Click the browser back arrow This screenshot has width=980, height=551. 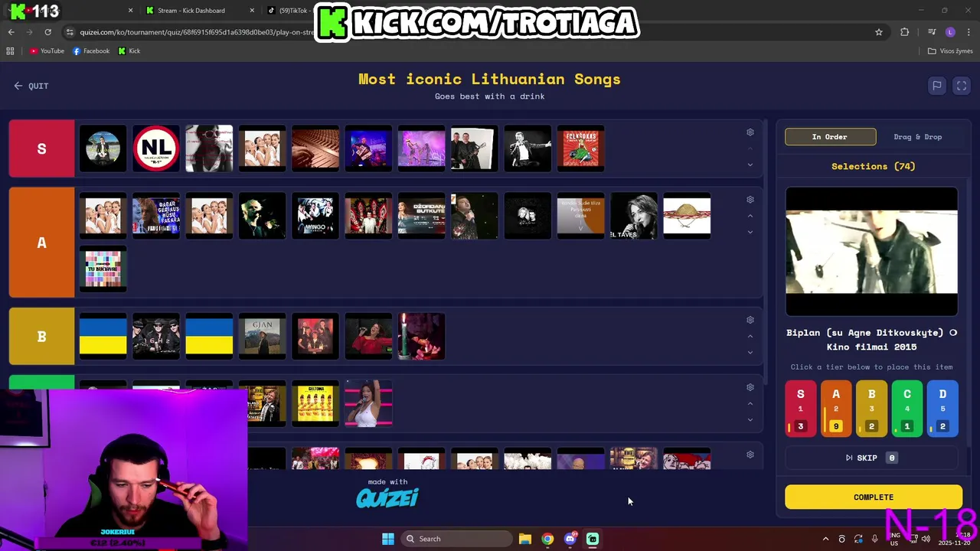click(11, 32)
